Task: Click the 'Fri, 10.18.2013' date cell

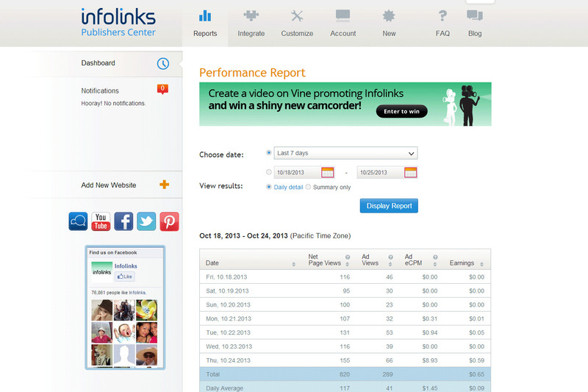Action: click(226, 277)
